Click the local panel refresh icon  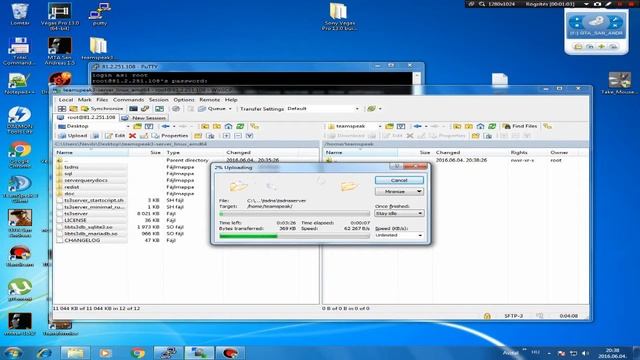pos(240,126)
